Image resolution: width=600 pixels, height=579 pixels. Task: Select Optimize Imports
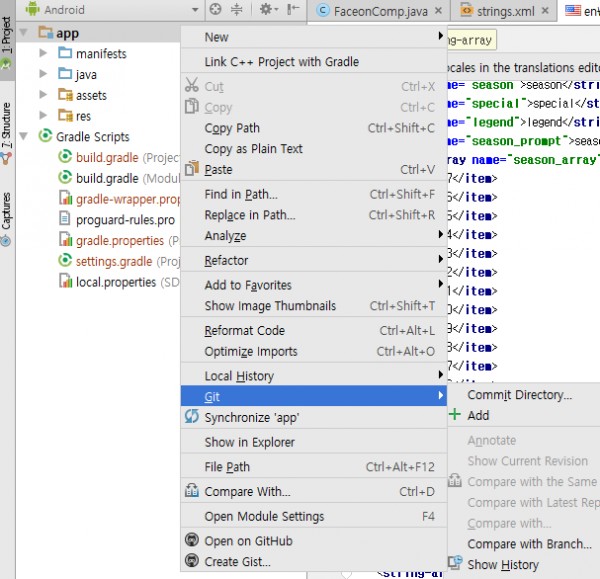(314, 351)
